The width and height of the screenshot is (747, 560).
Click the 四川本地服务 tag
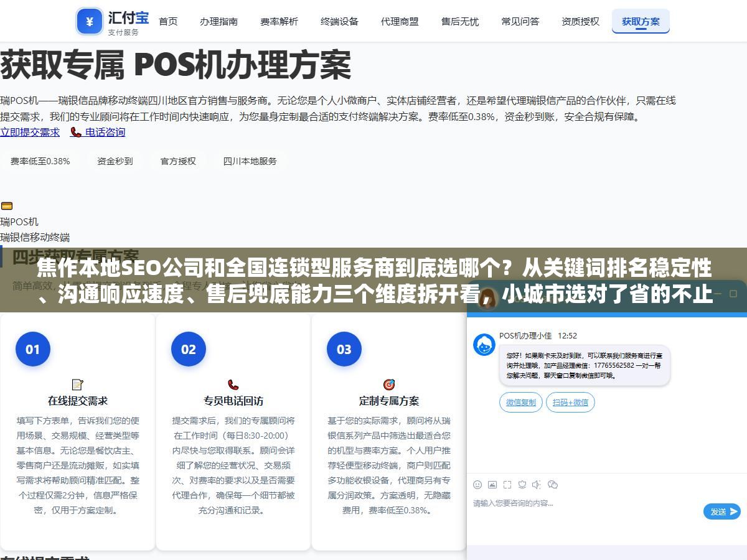[x=250, y=161]
